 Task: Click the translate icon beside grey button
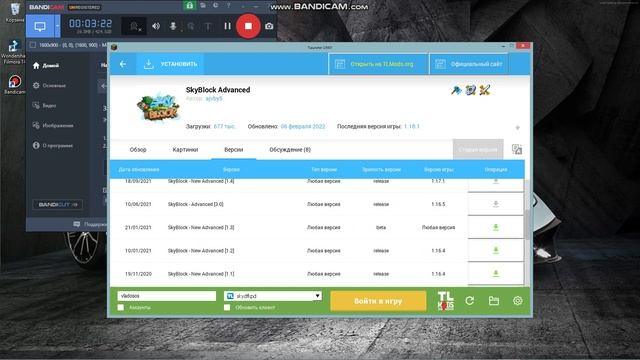(517, 149)
